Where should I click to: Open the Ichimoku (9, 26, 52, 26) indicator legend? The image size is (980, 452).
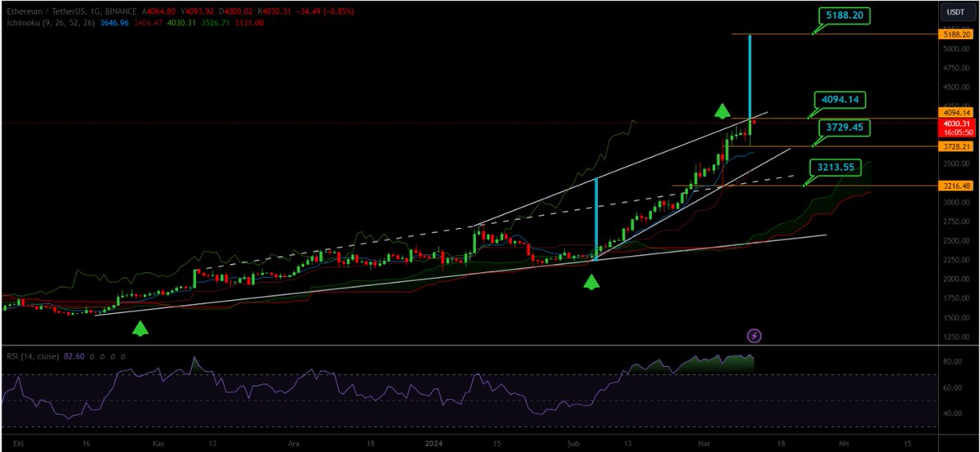[51, 23]
